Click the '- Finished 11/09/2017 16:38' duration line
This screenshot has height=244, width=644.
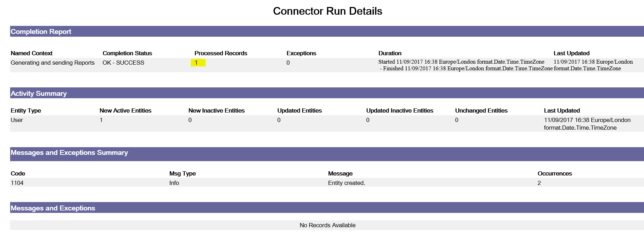coord(466,69)
